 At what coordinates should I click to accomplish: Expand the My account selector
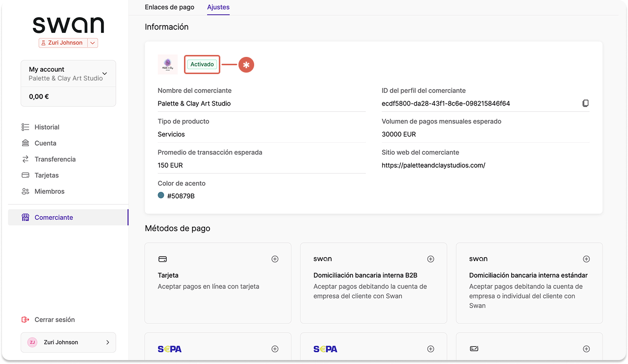pos(68,74)
